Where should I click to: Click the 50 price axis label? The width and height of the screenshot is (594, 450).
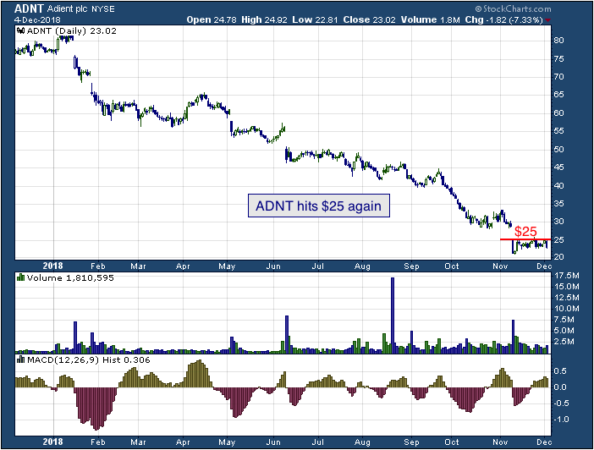click(x=559, y=149)
